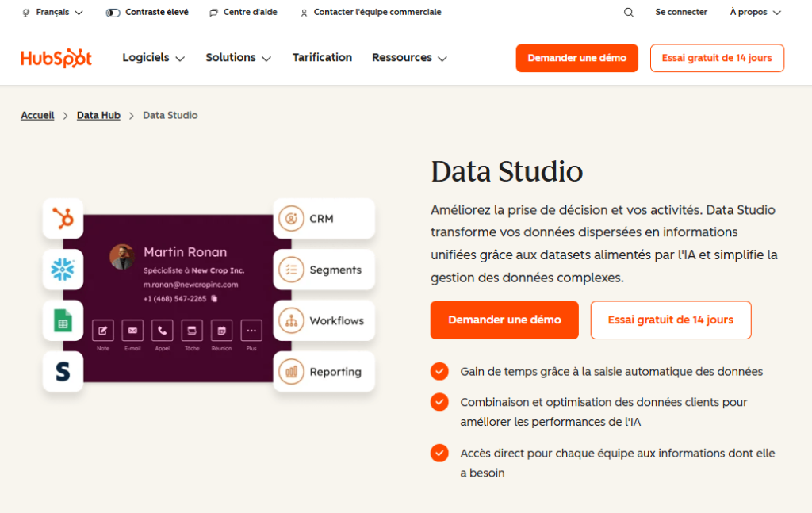Screen dimensions: 812x513
Task: Click header Demander une démo button
Action: 577,58
